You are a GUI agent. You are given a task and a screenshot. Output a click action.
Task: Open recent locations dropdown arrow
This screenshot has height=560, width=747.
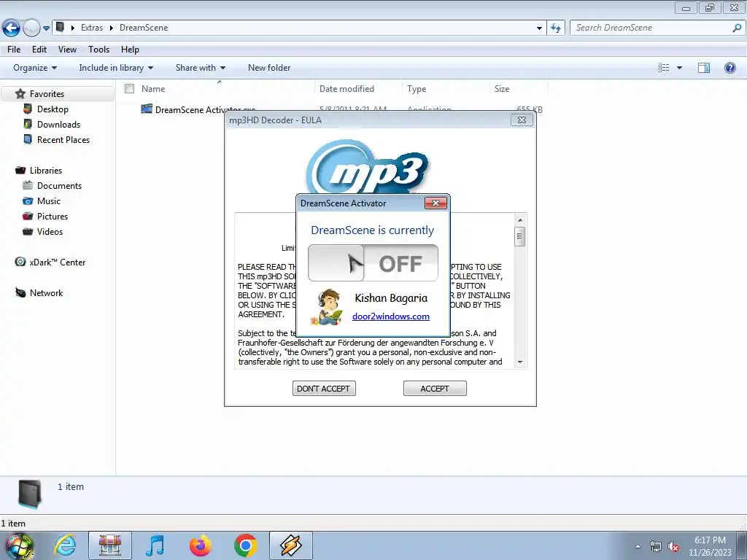46,28
